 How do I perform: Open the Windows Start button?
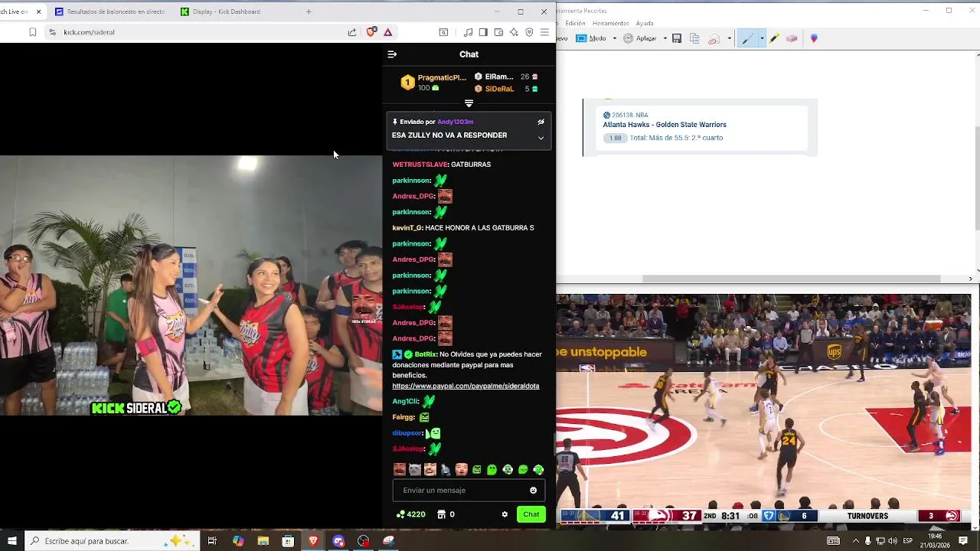pyautogui.click(x=12, y=541)
